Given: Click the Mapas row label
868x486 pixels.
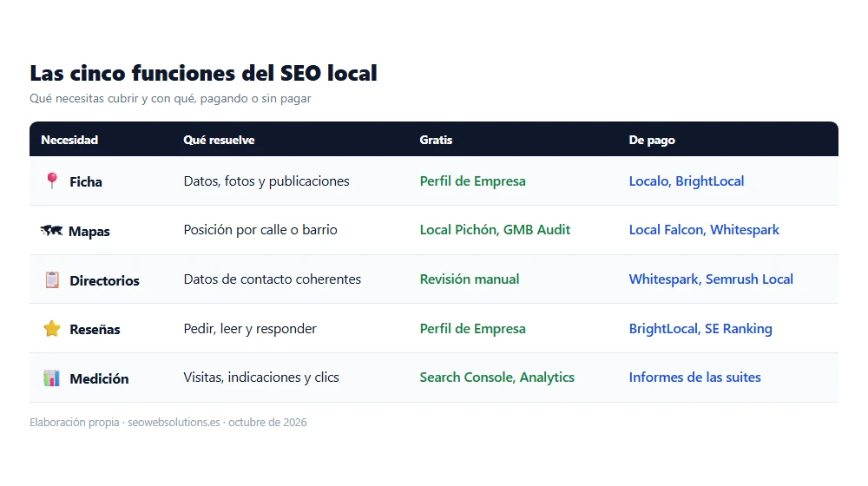Looking at the screenshot, I should pyautogui.click(x=89, y=232).
